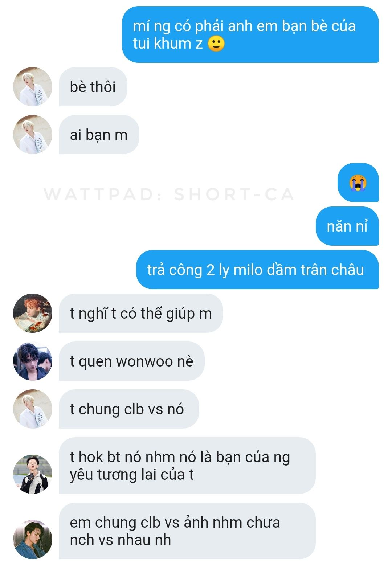Tap the 'nch vs nhau nh' message bubble
Screen dimensions: 392x561
point(187,531)
